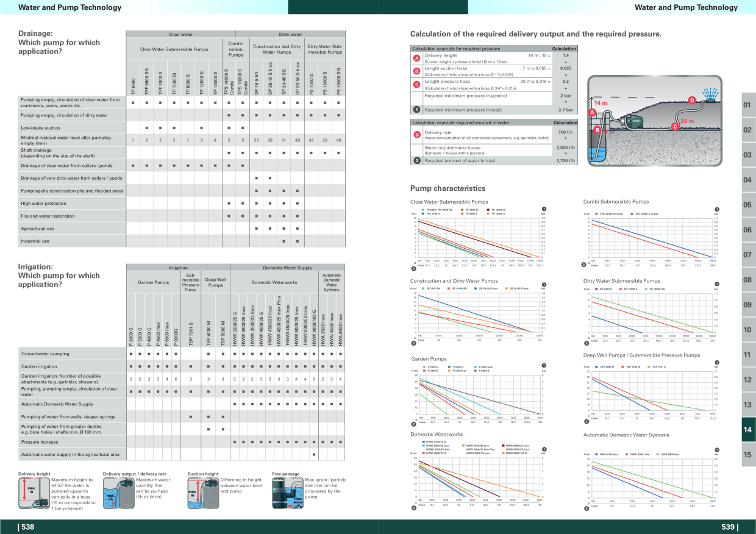Go to section tab 03
The image size is (756, 534).
pos(747,155)
